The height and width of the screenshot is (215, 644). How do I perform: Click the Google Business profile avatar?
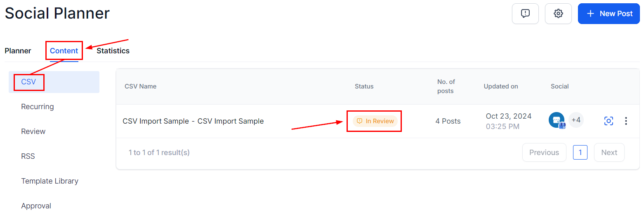coord(557,120)
